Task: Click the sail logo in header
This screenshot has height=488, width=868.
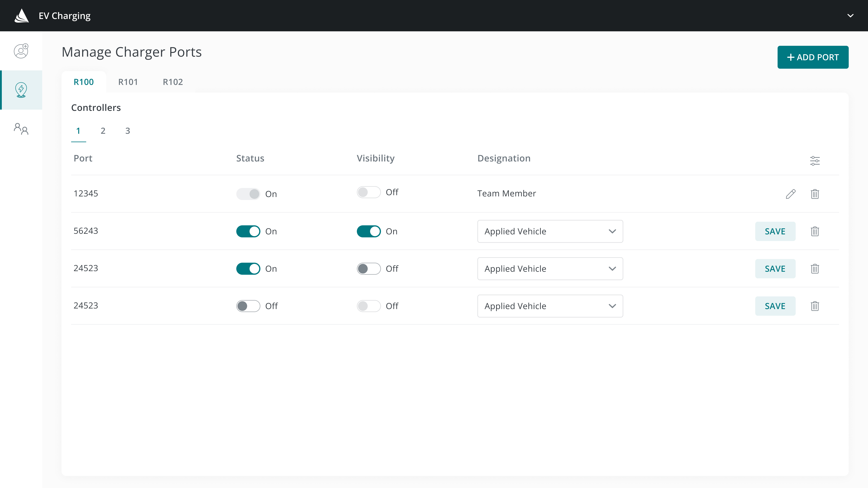Action: (x=22, y=16)
